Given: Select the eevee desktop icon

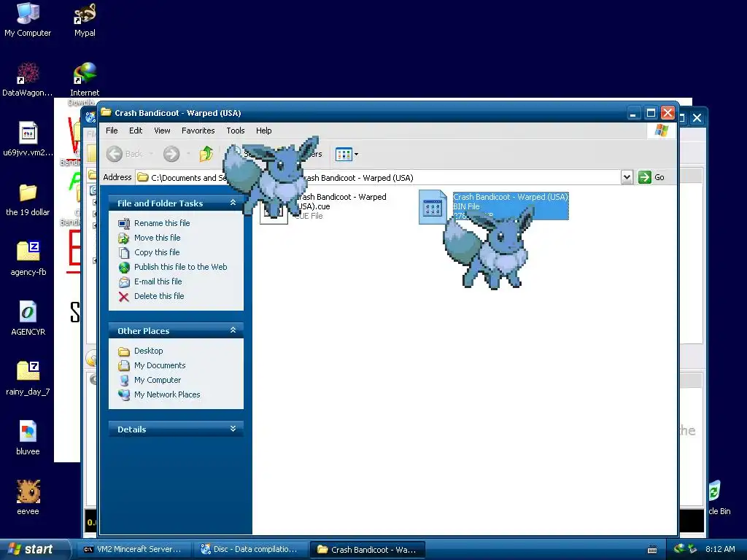Looking at the screenshot, I should coord(28,491).
